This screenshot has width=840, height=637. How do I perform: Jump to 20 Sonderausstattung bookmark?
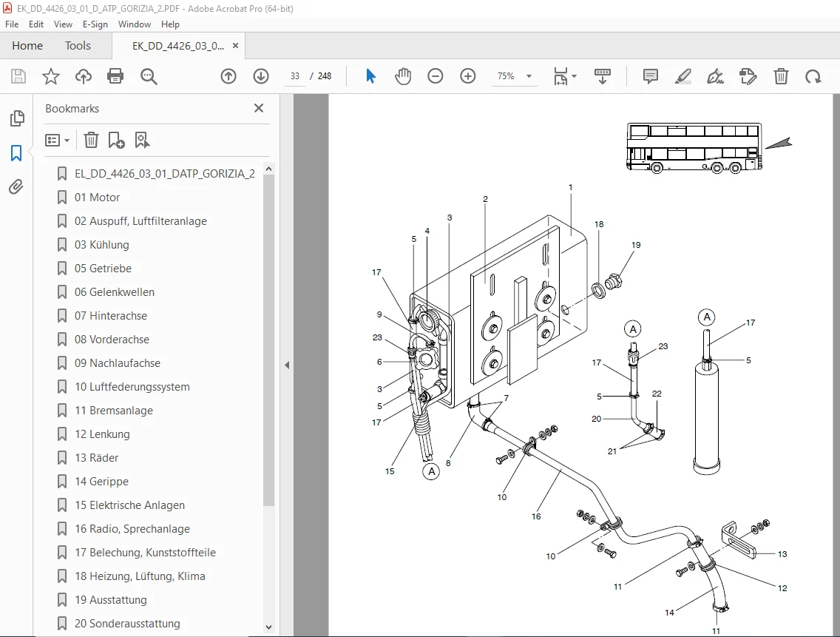pos(127,624)
